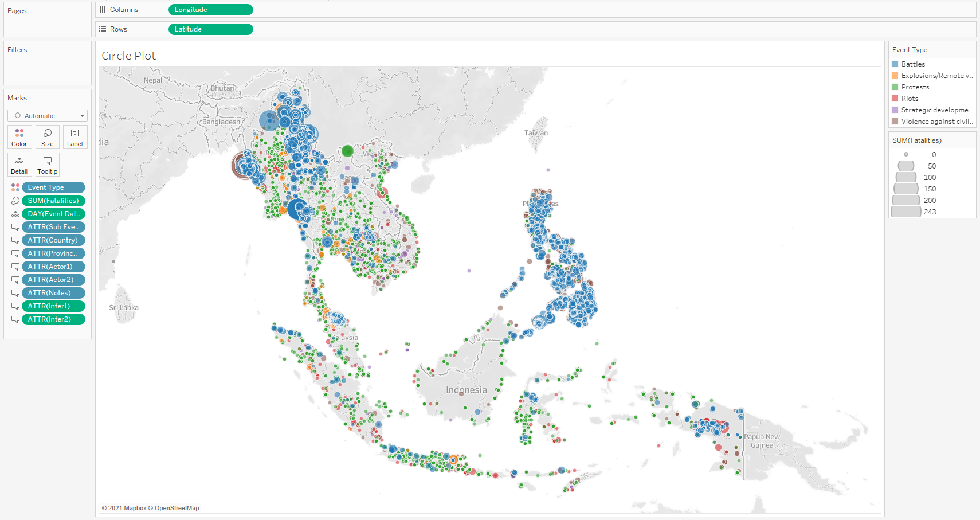Click the Event Type pill in Marks card
The height and width of the screenshot is (520, 980).
pyautogui.click(x=53, y=187)
